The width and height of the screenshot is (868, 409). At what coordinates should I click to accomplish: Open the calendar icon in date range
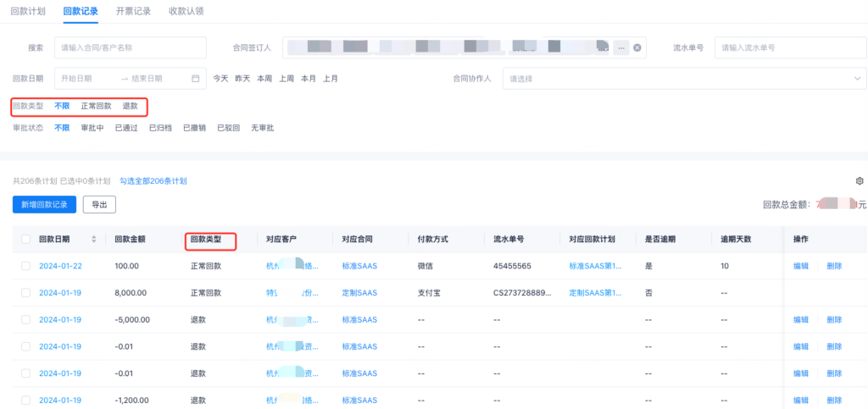tap(196, 79)
